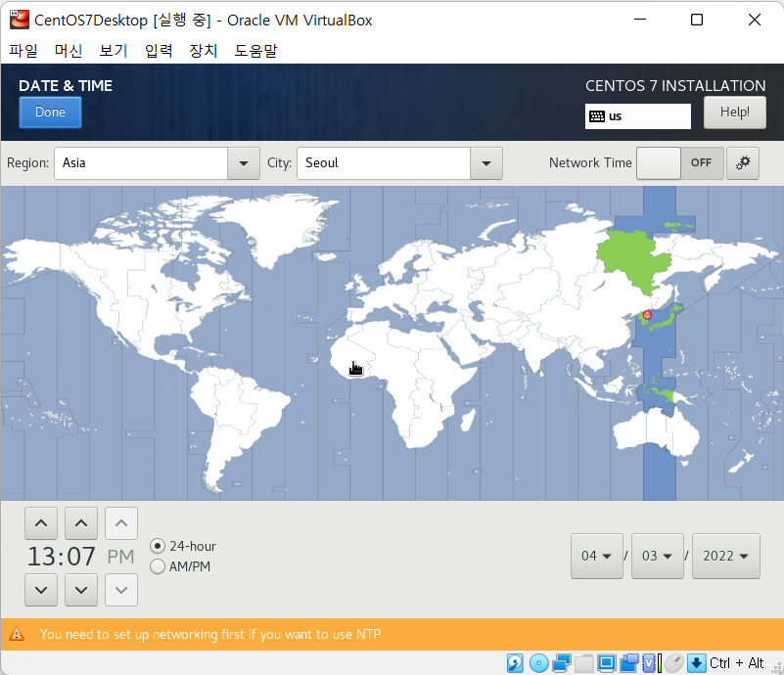Open the us keyboard layout indicator
Screen dimensions: 784x675
click(x=638, y=116)
